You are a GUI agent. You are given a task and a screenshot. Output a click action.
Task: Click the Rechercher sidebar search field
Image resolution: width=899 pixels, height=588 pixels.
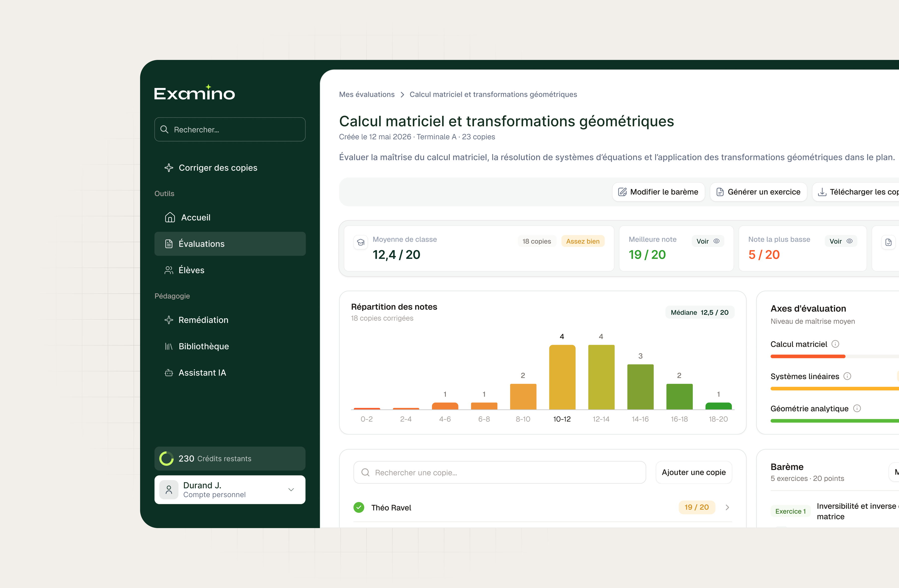pos(230,130)
